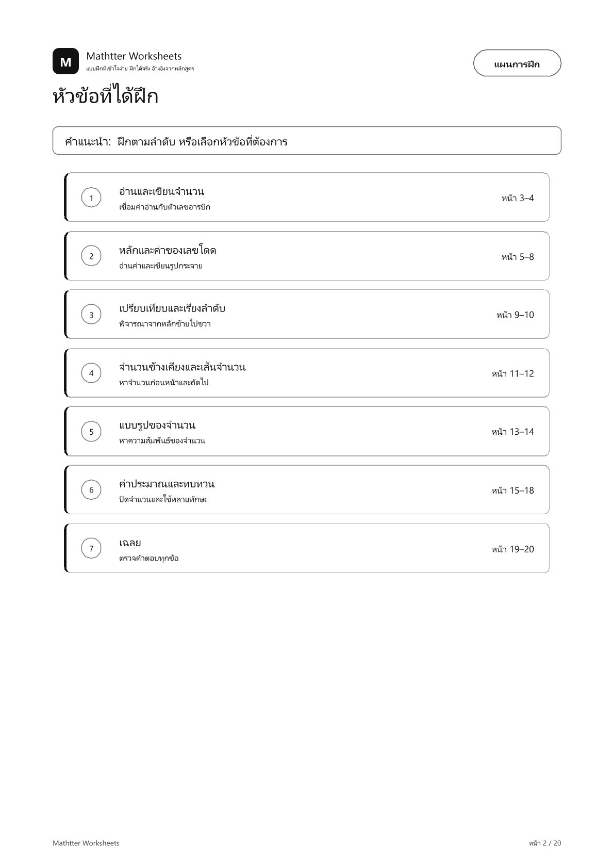The height and width of the screenshot is (868, 613).
Task: Open ค่าประมาณและทบทวน topic
Action: tap(307, 490)
